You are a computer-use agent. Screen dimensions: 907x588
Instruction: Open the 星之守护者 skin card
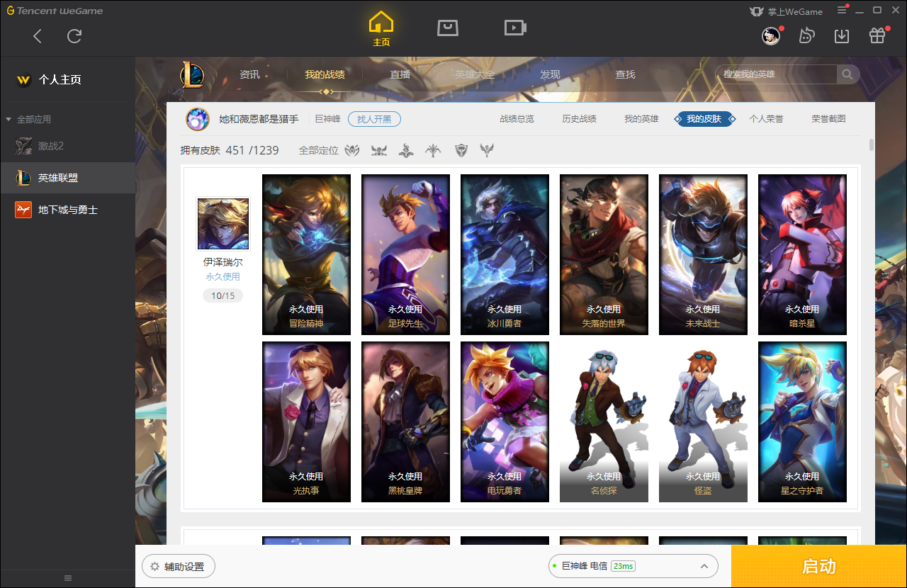(x=802, y=422)
